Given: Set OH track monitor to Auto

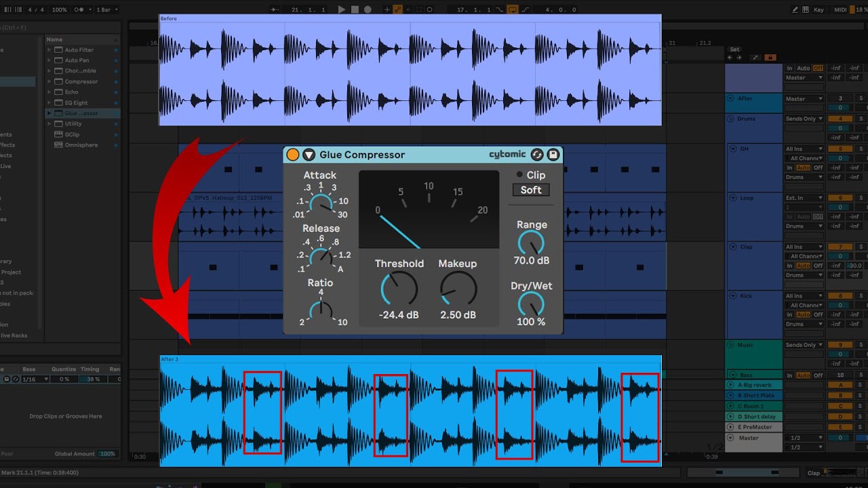Looking at the screenshot, I should (x=803, y=167).
